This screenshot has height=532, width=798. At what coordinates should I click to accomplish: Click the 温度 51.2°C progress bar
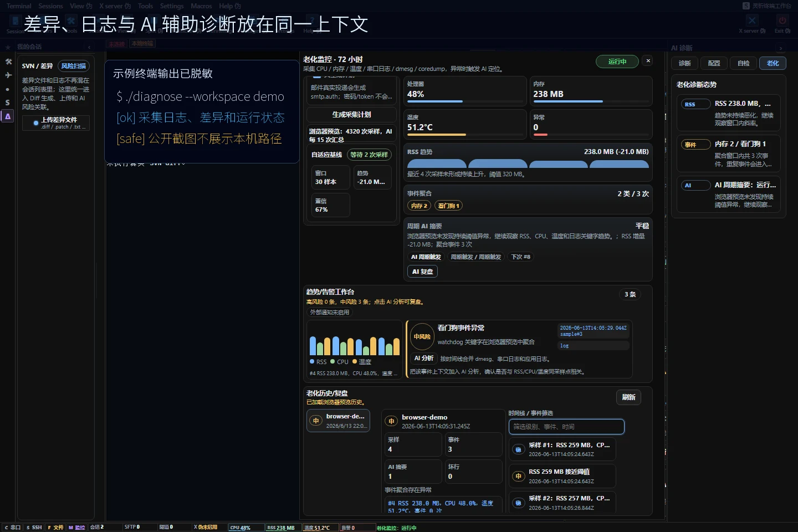tap(464, 135)
